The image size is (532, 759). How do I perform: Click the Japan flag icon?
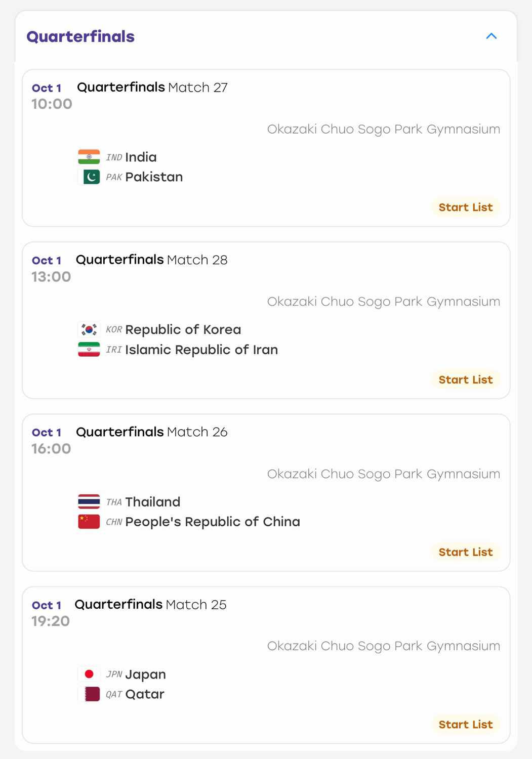[x=89, y=674]
